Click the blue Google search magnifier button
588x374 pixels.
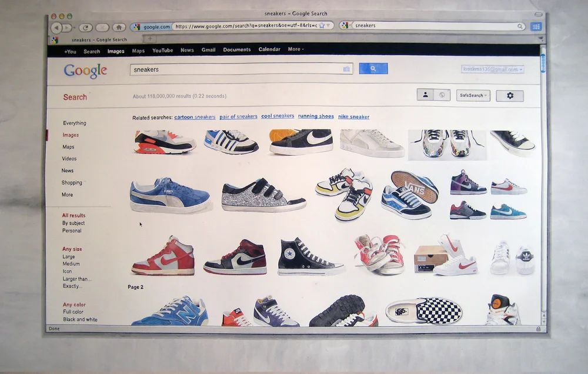pos(373,69)
